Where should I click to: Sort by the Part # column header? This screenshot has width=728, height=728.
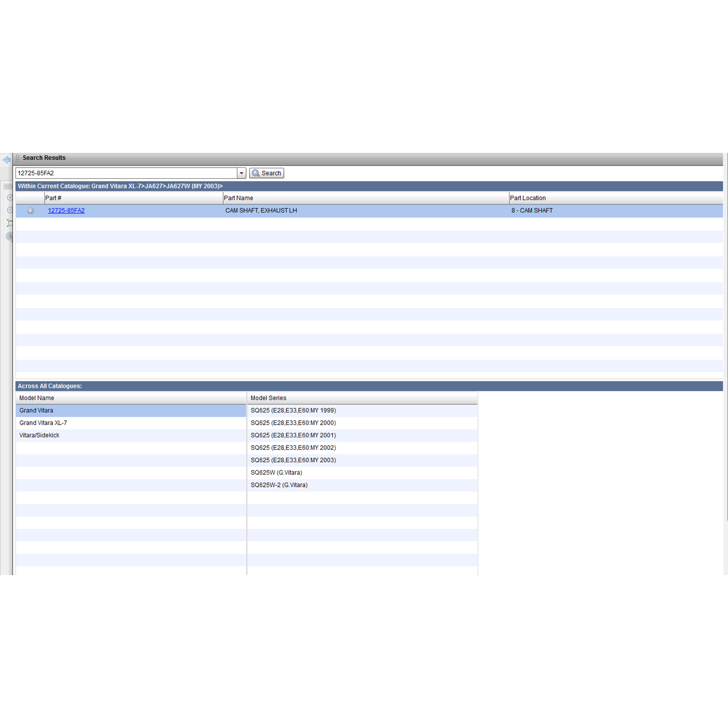coord(53,198)
